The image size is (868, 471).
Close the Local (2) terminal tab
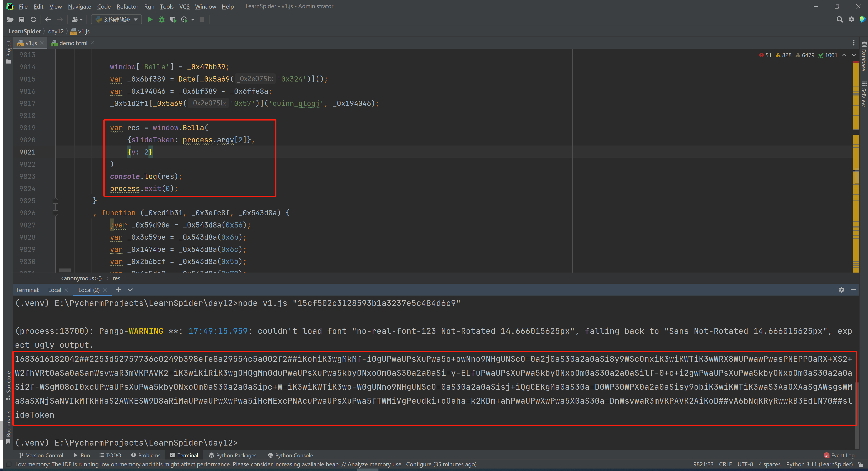[x=105, y=290]
